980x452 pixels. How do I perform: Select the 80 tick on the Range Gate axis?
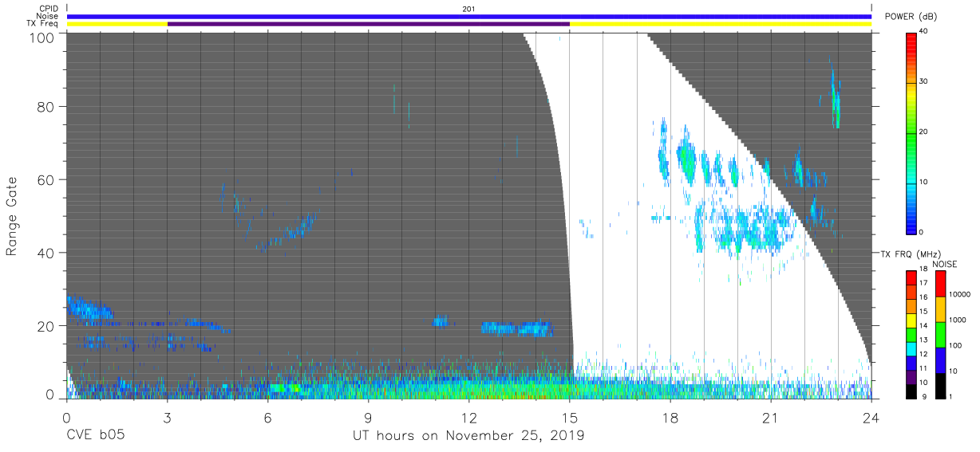[x=47, y=106]
